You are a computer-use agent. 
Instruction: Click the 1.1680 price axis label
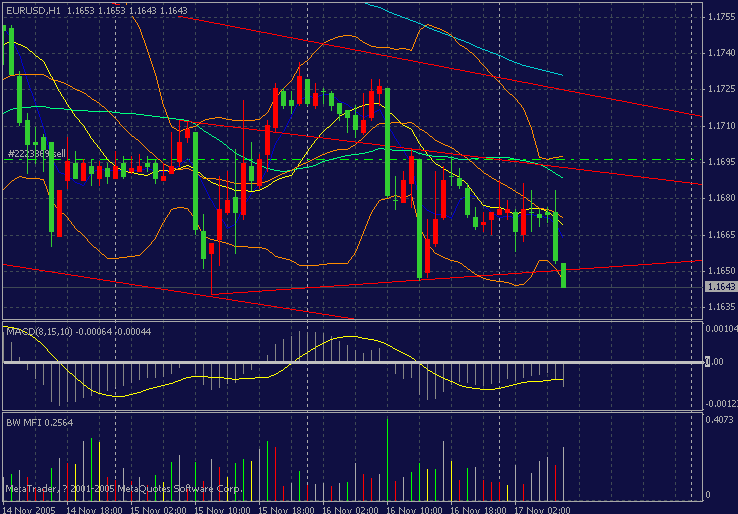[721, 198]
